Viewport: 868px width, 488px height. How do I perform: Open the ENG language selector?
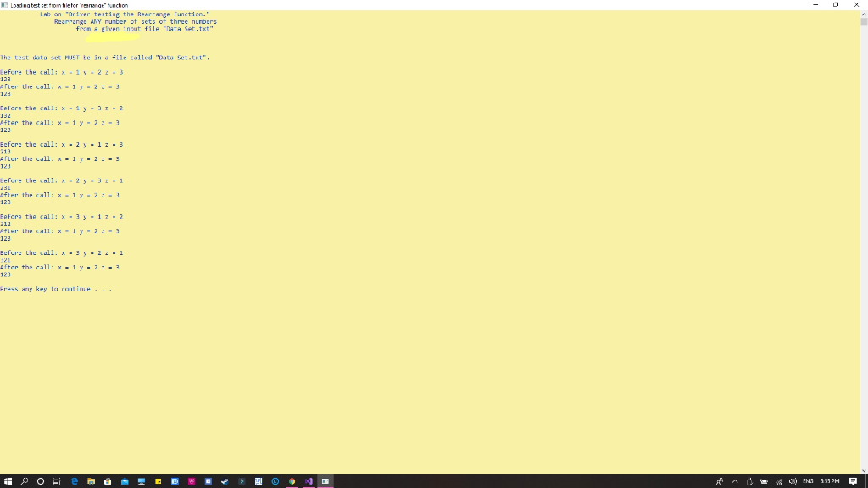point(808,481)
